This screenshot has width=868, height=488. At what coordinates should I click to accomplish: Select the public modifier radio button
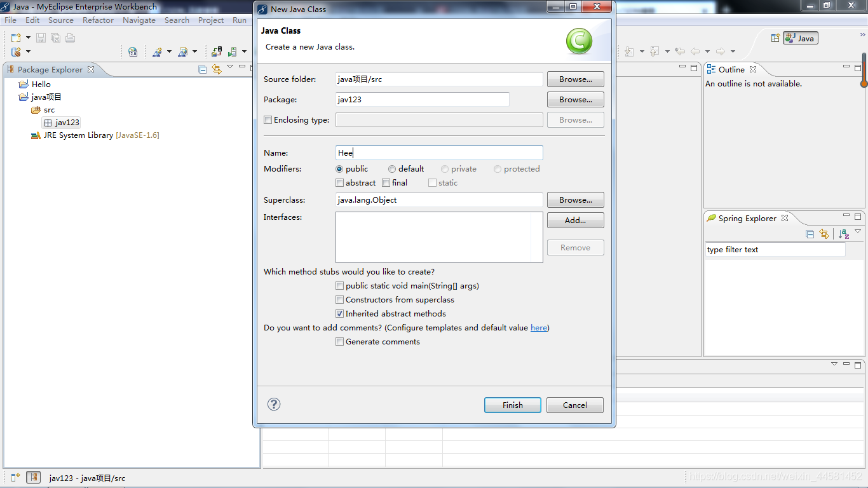[x=339, y=169]
